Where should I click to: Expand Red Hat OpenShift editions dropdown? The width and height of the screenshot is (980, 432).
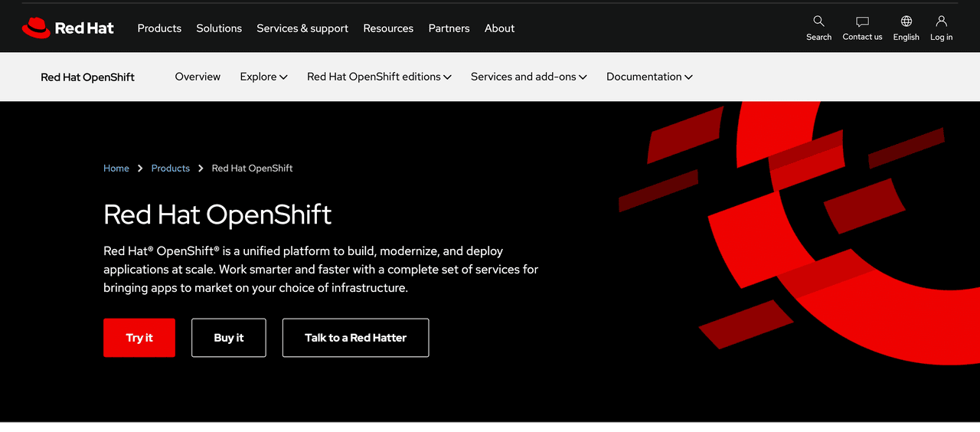coord(379,77)
